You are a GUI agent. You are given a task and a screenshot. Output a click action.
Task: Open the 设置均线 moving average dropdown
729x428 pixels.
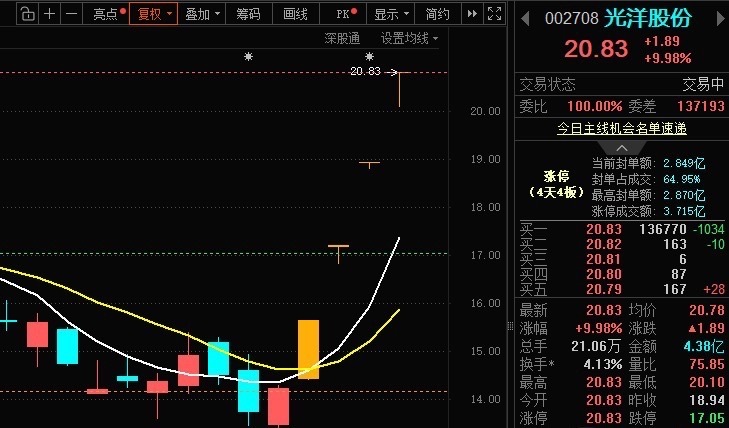409,38
